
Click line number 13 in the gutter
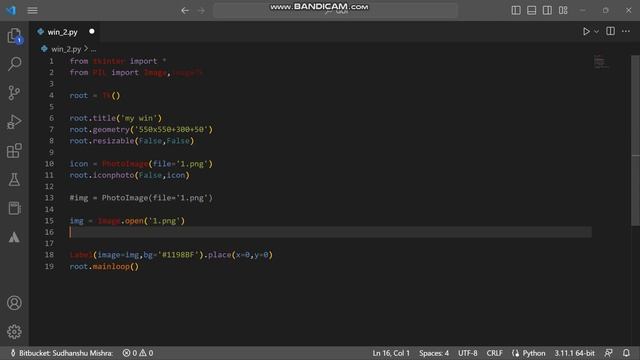(x=49, y=198)
